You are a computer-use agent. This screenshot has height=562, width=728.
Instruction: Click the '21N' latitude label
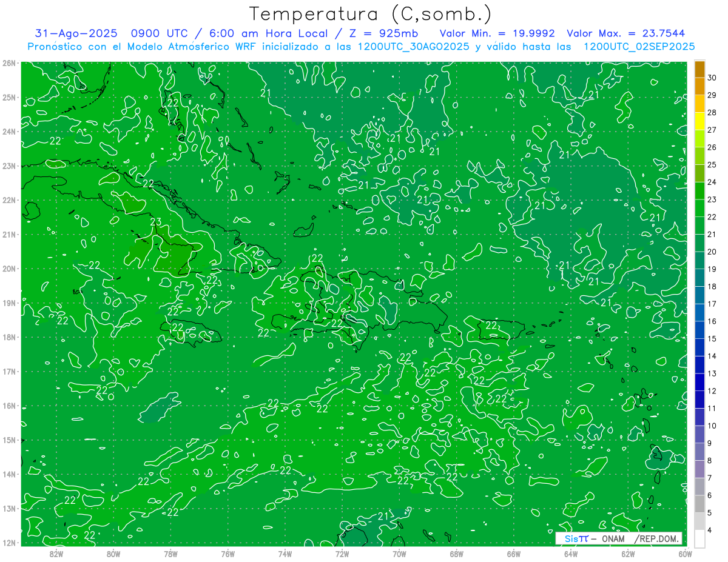tap(9, 234)
